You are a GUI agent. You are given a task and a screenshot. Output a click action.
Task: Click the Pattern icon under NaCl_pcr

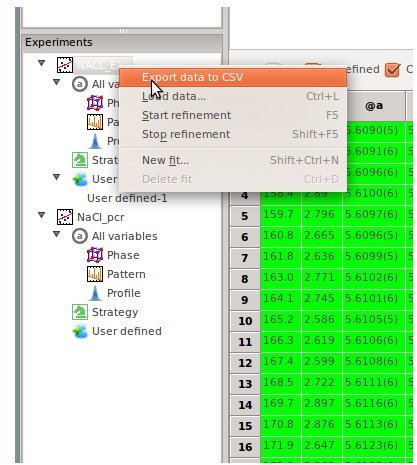95,274
